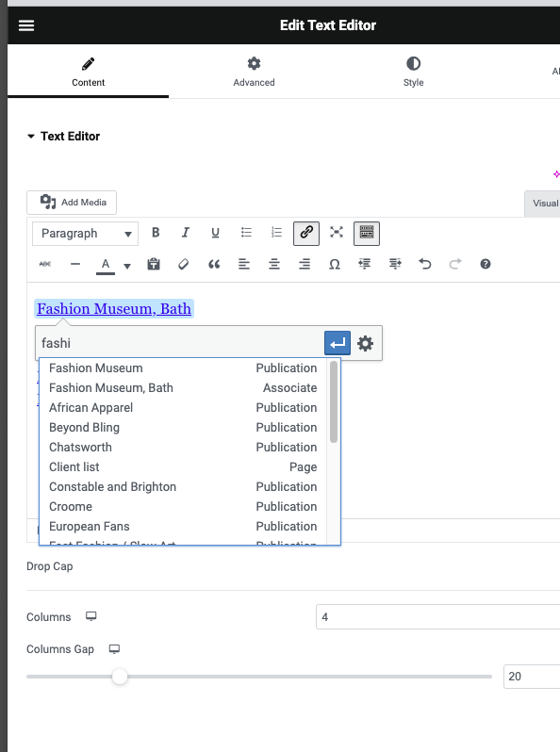The height and width of the screenshot is (752, 560).
Task: Align text center
Action: 274,264
